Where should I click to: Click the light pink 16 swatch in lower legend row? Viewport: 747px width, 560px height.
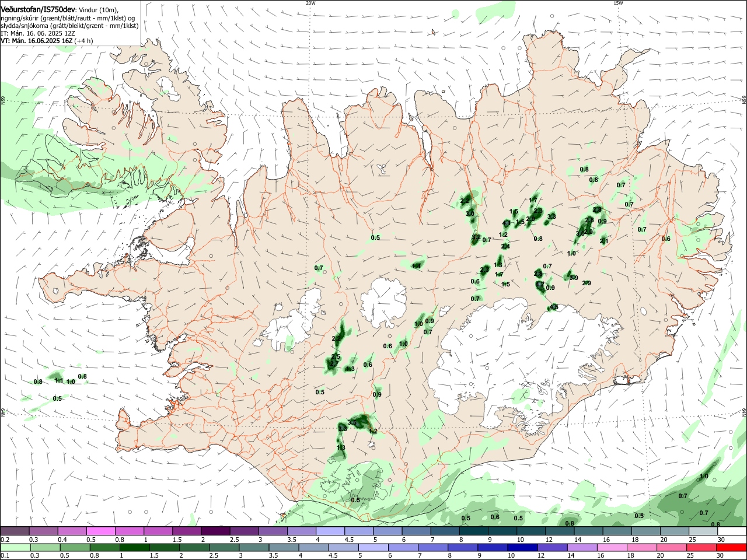(611, 547)
